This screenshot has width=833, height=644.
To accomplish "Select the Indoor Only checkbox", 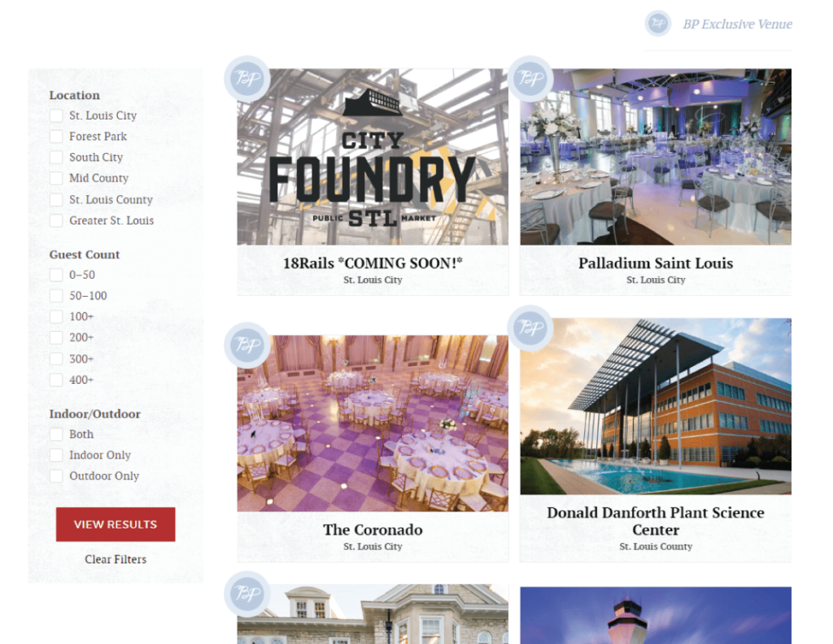I will click(x=56, y=455).
